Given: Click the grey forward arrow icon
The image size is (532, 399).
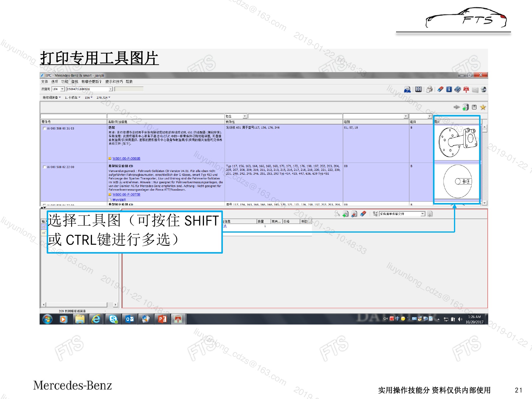Looking at the screenshot, I should tap(457, 107).
